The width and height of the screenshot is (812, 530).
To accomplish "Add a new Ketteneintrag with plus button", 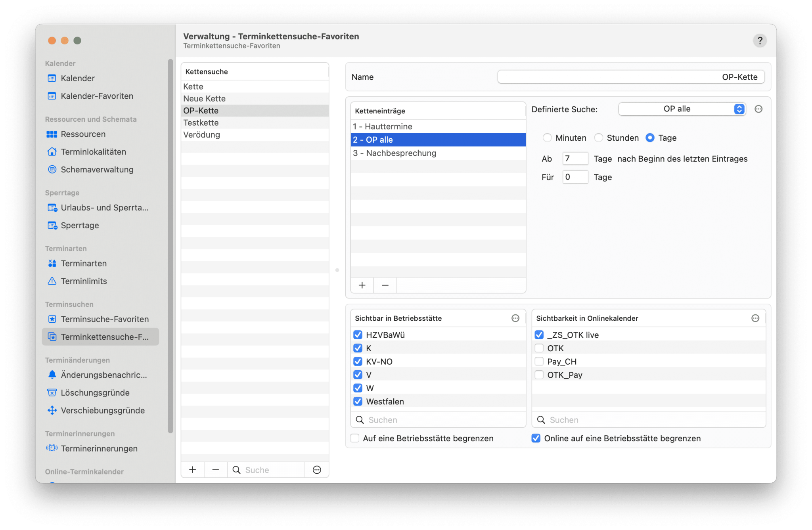I will [362, 285].
